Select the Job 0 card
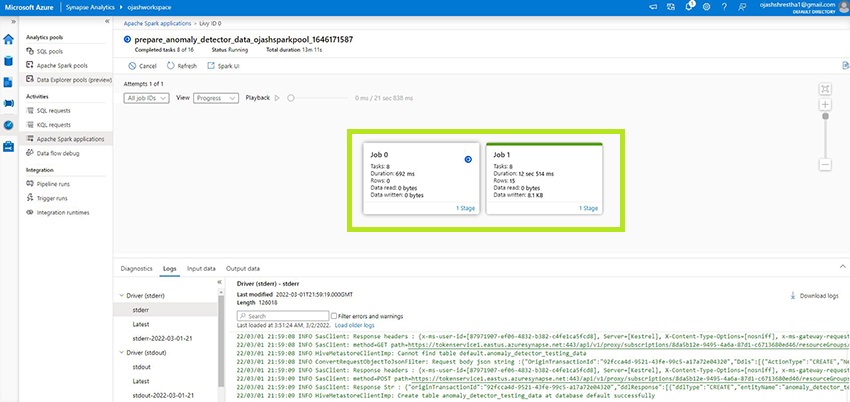This screenshot has height=402, width=850. click(421, 178)
